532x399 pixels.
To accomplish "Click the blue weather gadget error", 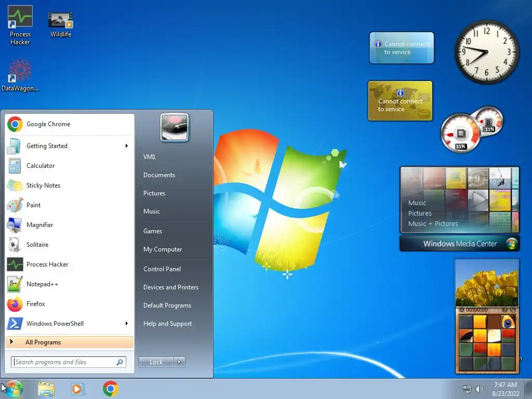I will [x=402, y=48].
